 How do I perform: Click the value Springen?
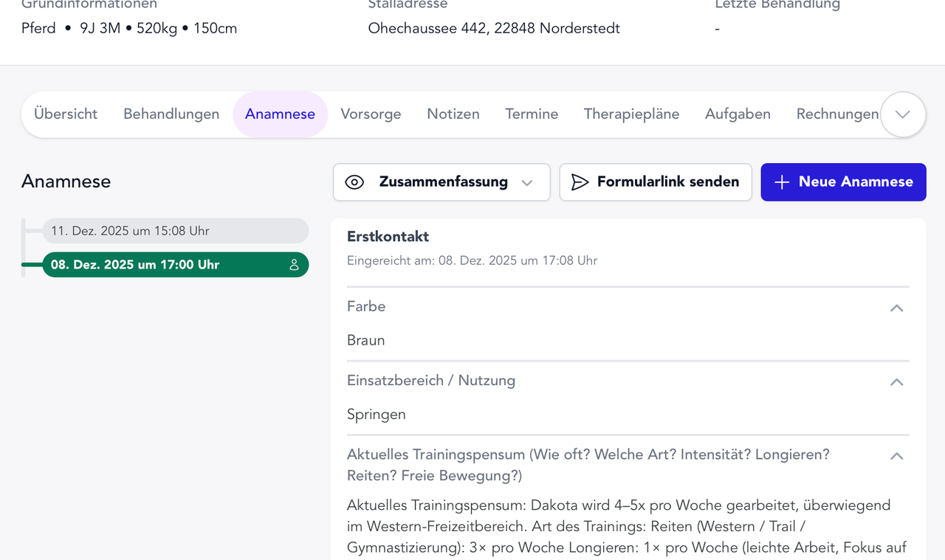pos(376,415)
